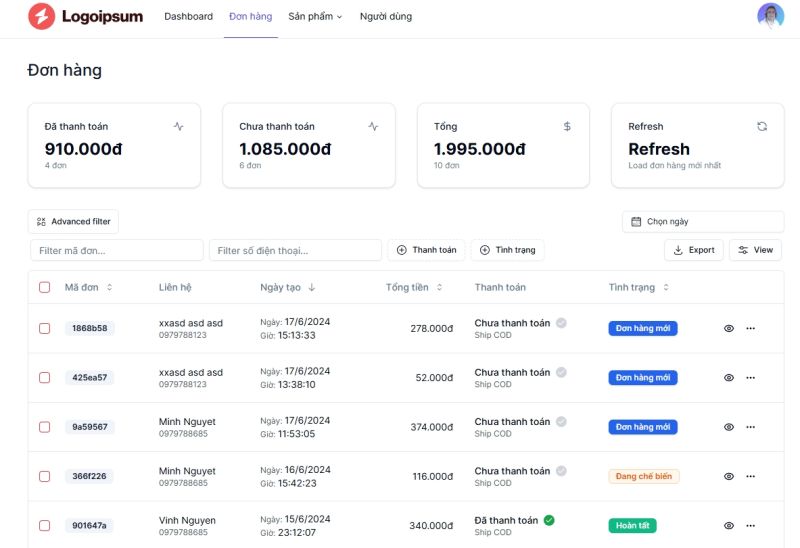The image size is (800, 548).
Task: Switch to Người dùng menu item
Action: (385, 17)
